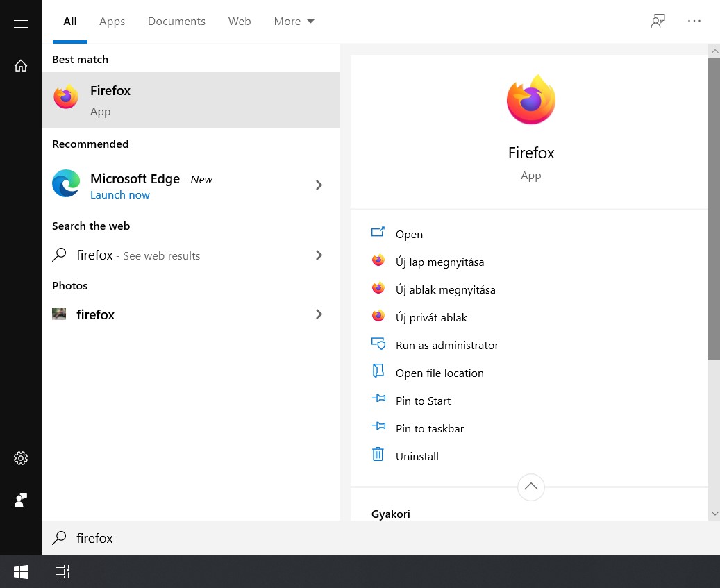Click the 'firefox - See web results' entry
The width and height of the screenshot is (720, 588).
point(190,255)
